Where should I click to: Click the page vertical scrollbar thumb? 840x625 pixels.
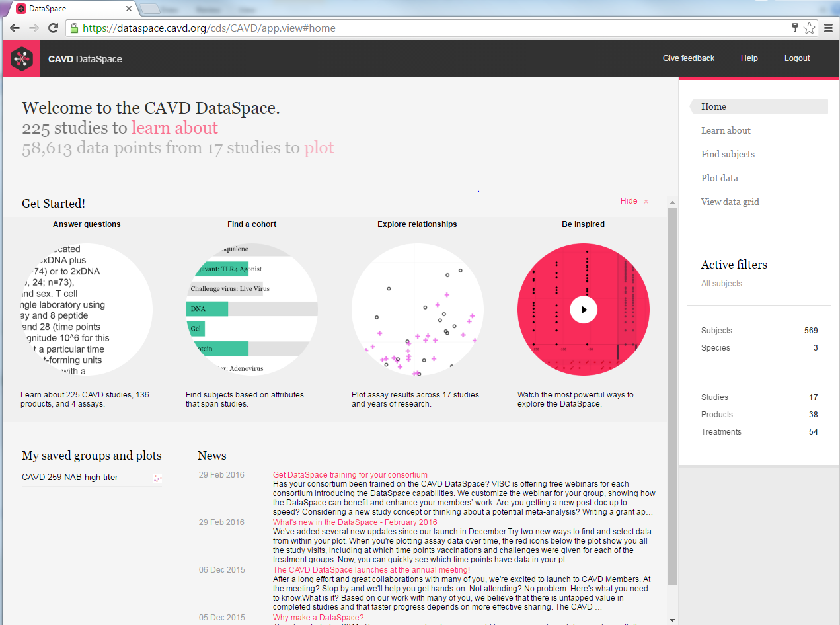coord(673,396)
